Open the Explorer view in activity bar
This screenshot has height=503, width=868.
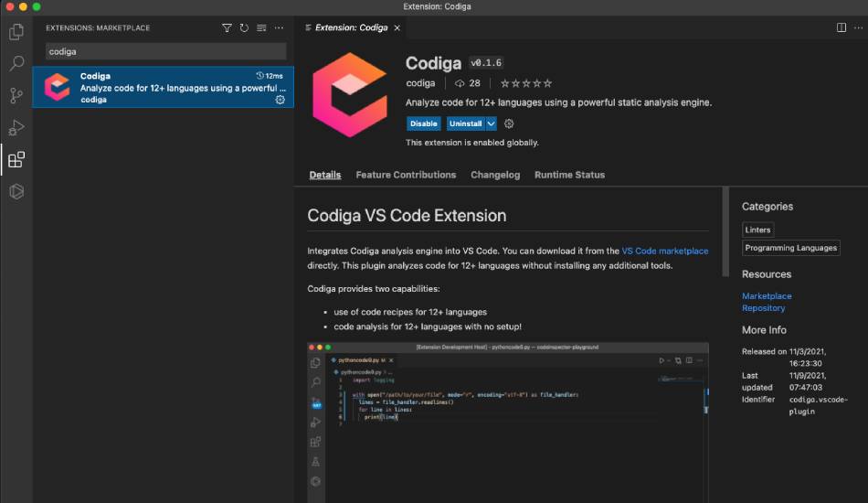16,32
